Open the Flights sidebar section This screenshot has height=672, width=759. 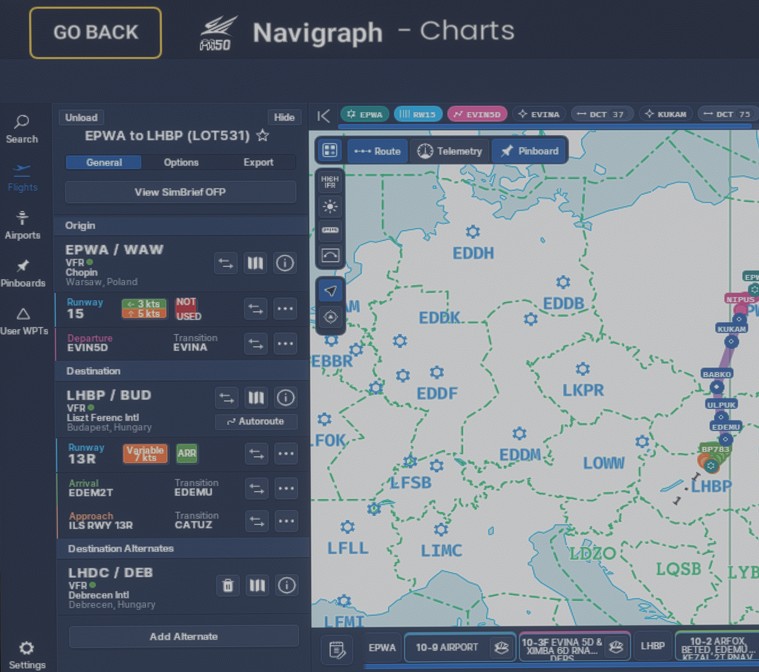[22, 178]
